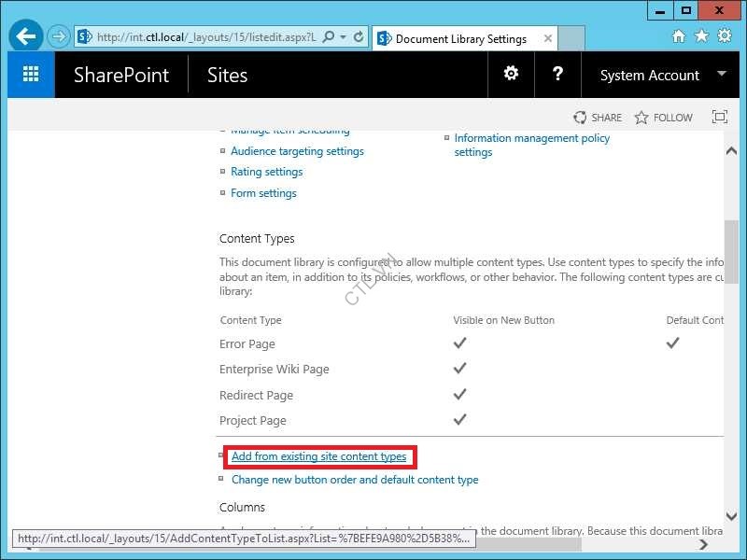Follow this site with the FOLLOW star
This screenshot has width=747, height=560.
[x=663, y=118]
